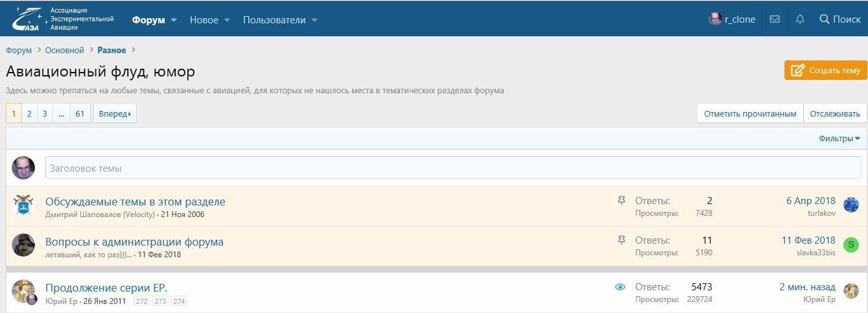The image size is (868, 313).
Task: Open the Пользователи menu item
Action: (274, 19)
